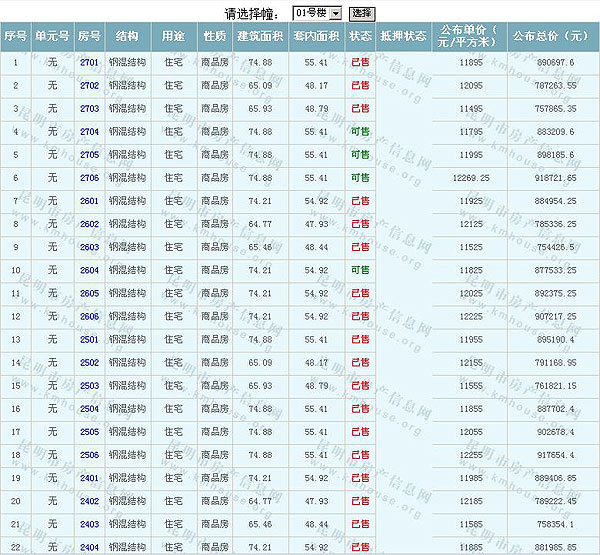Open room 2401 link
Viewport: 600px width, 555px height.
tap(90, 477)
